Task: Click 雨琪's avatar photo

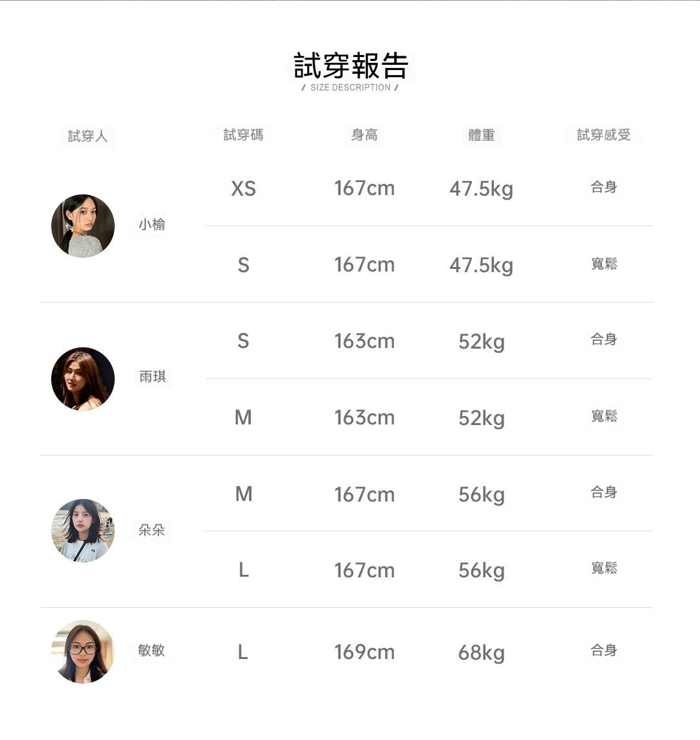Action: tap(82, 379)
